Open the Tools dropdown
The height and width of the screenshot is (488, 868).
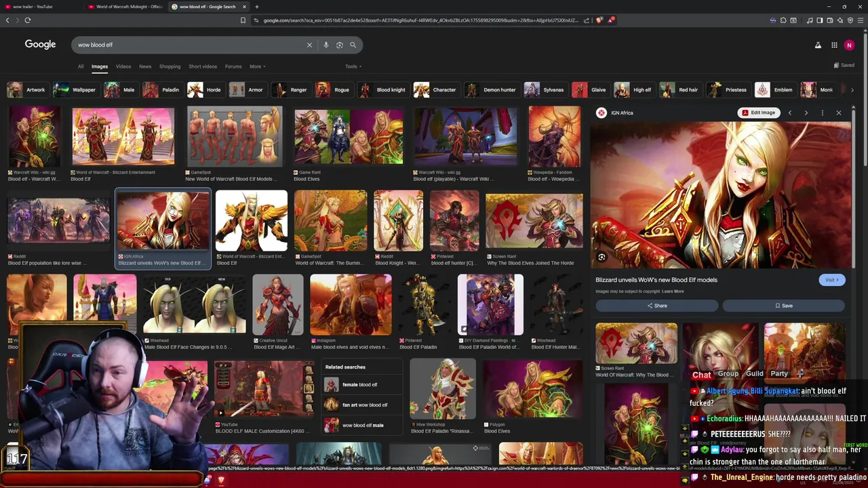(353, 66)
